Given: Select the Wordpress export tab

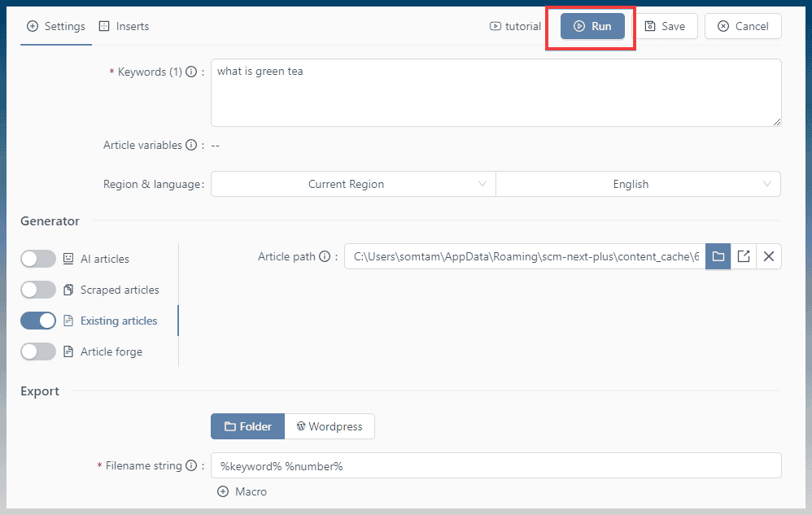Looking at the screenshot, I should 330,426.
